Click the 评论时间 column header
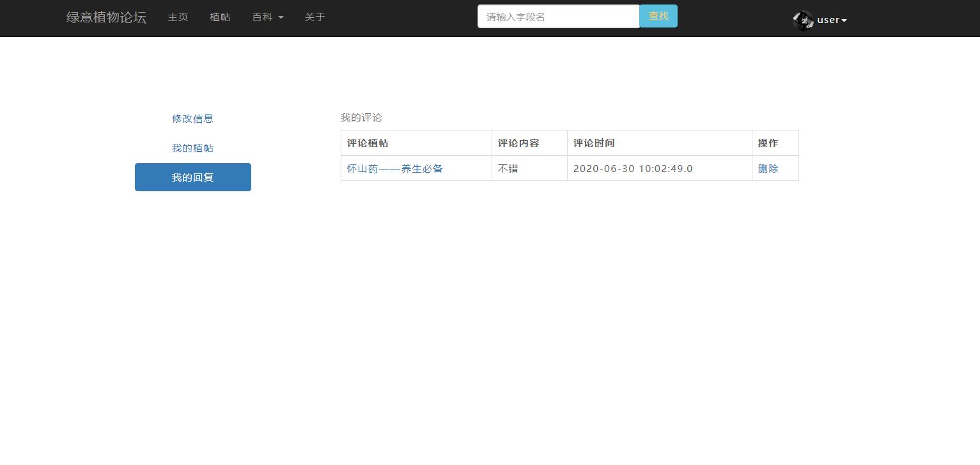Screen dimensions: 980x465 [x=593, y=143]
